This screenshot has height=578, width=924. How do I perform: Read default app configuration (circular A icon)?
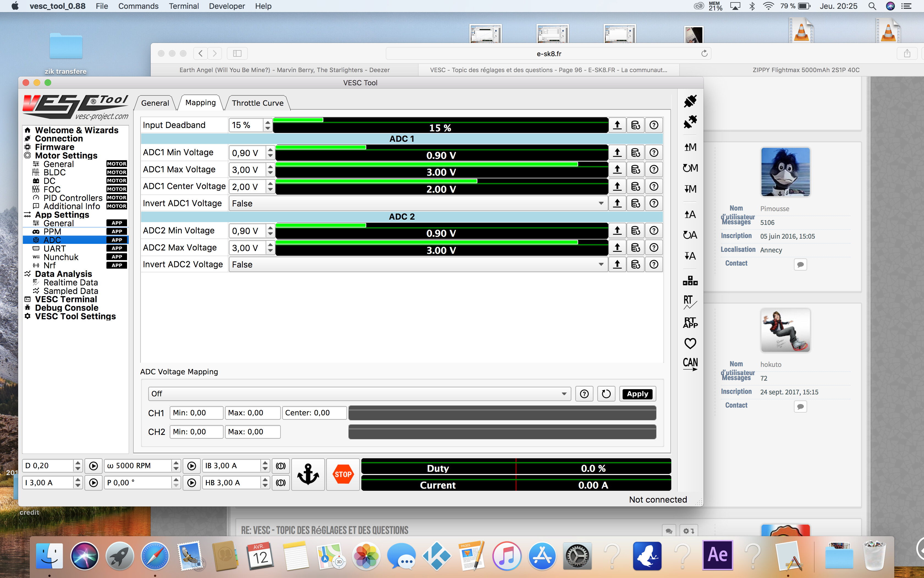coord(690,235)
